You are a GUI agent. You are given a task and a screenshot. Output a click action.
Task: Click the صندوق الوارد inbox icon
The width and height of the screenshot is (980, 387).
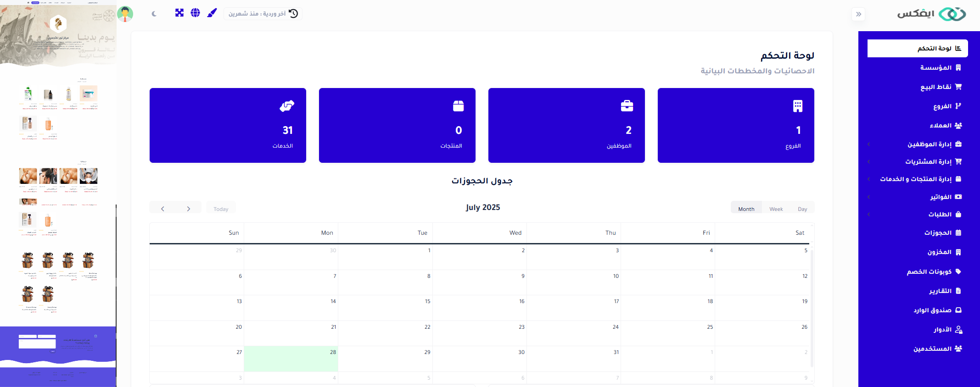coord(958,310)
